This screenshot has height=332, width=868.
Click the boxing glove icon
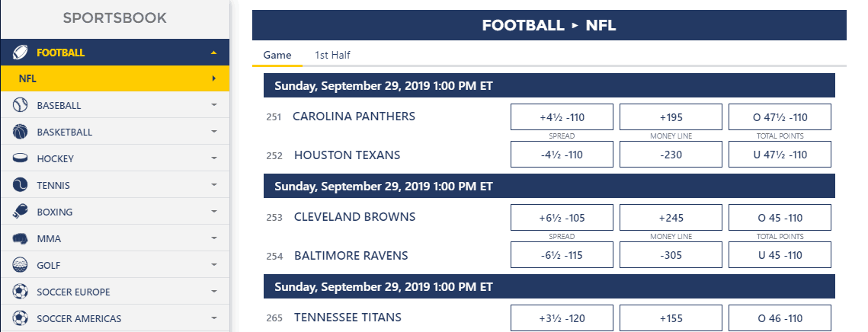pyautogui.click(x=20, y=212)
